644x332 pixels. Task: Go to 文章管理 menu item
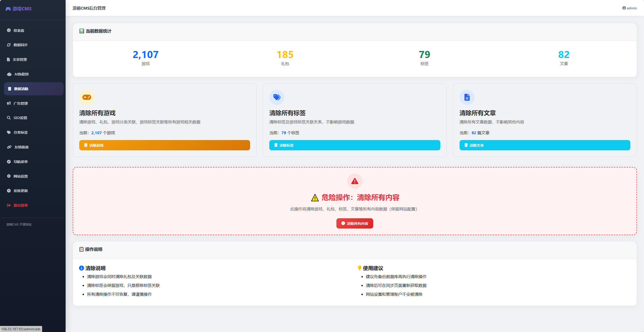click(x=34, y=60)
